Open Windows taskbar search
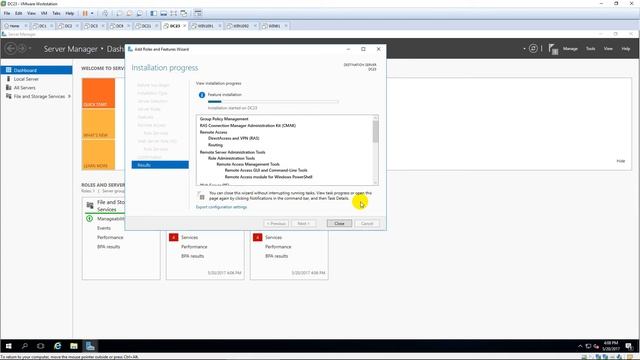The height and width of the screenshot is (360, 640). coord(24,346)
